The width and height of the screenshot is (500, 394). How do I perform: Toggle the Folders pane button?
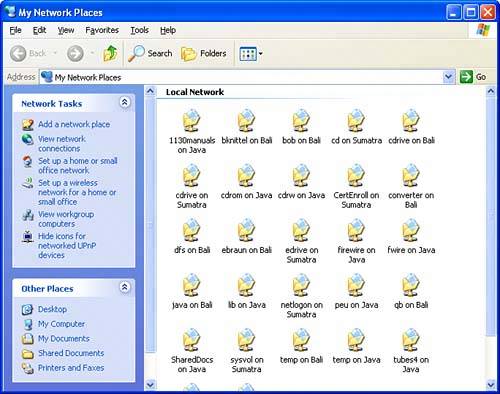(x=204, y=53)
